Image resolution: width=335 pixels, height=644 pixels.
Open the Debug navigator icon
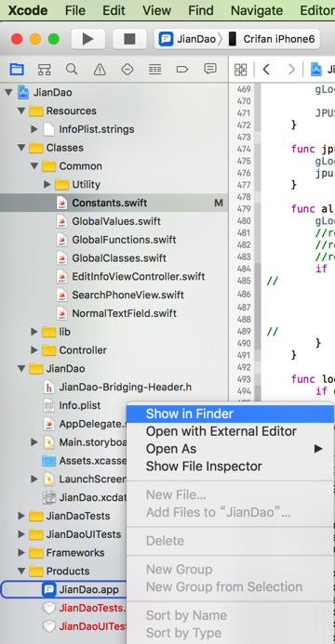(155, 70)
